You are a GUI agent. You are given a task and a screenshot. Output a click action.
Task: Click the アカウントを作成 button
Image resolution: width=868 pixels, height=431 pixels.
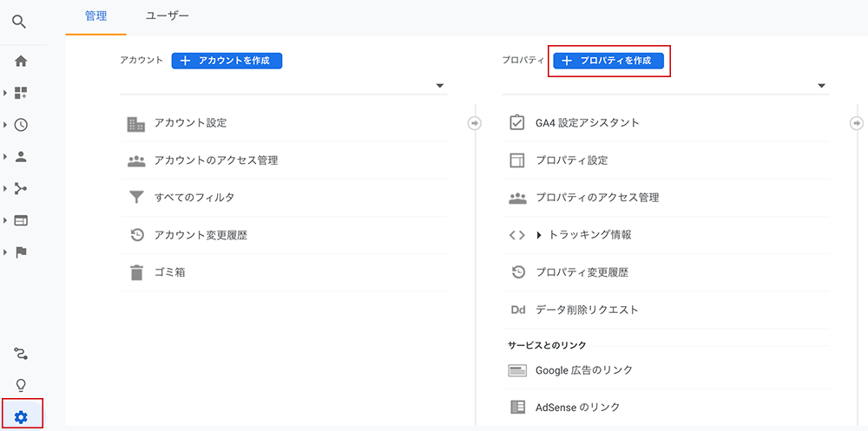point(227,61)
